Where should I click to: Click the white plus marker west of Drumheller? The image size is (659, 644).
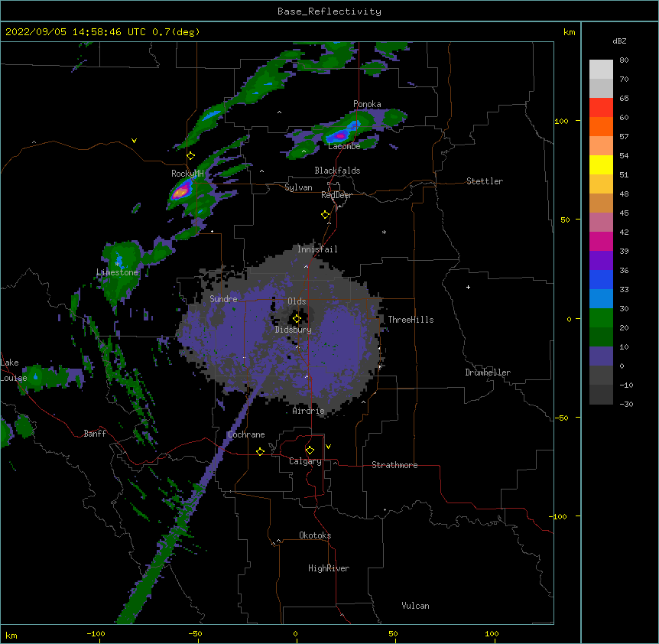coord(468,287)
